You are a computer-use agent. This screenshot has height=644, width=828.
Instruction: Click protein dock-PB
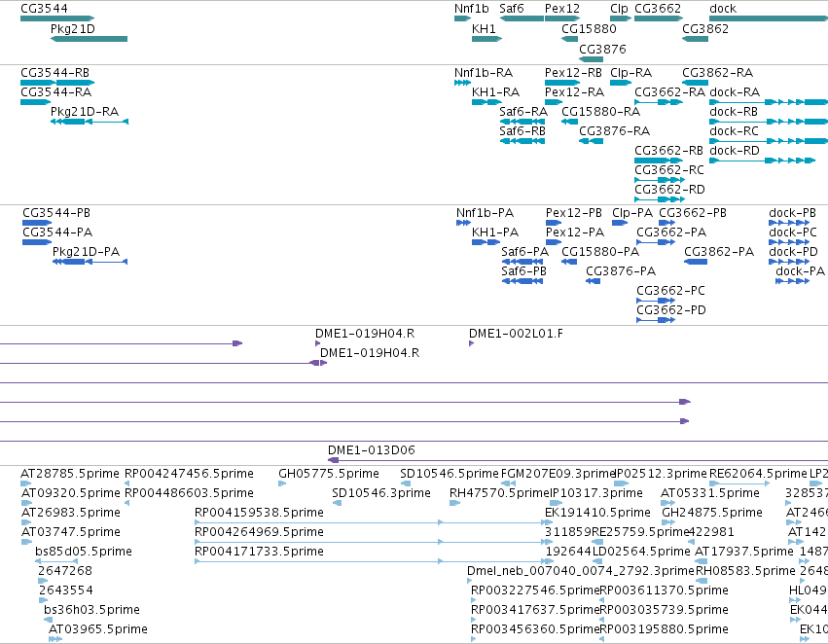click(789, 223)
